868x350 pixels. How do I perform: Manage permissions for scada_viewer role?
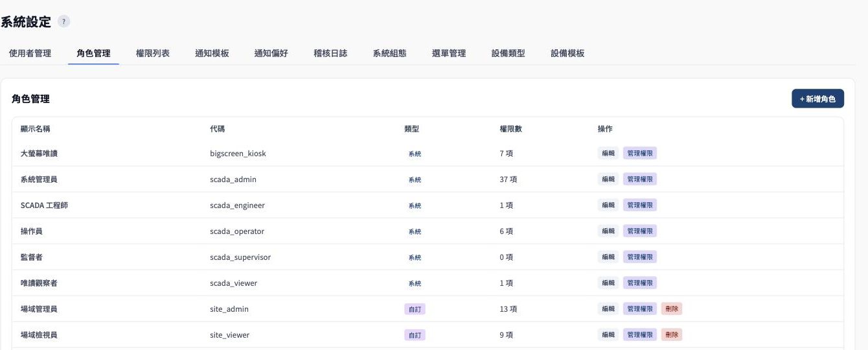point(640,283)
